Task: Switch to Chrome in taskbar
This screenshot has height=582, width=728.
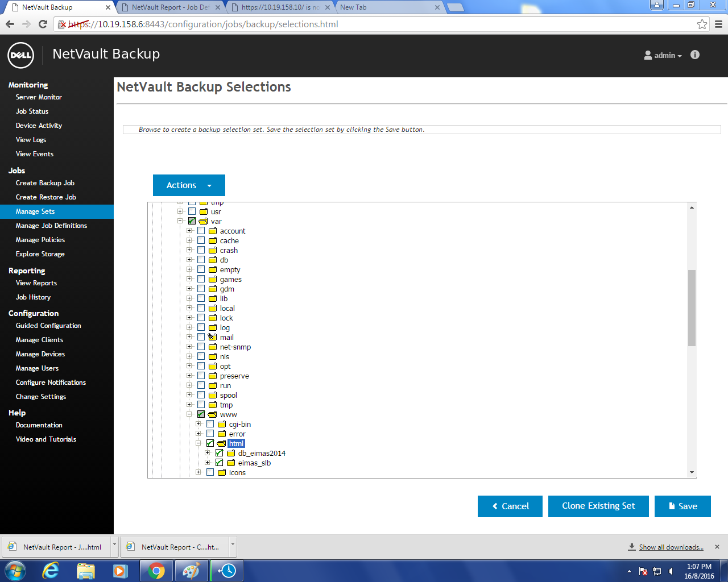Action: click(156, 571)
